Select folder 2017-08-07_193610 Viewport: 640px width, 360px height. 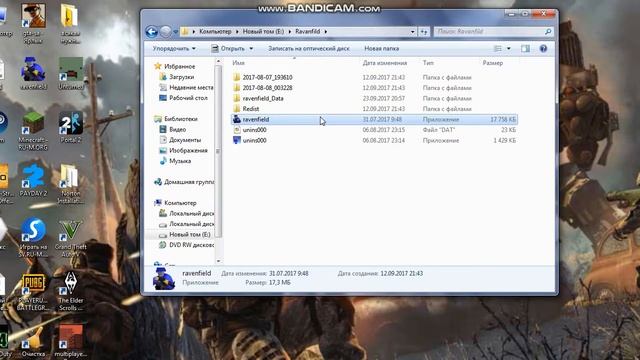[x=267, y=77]
